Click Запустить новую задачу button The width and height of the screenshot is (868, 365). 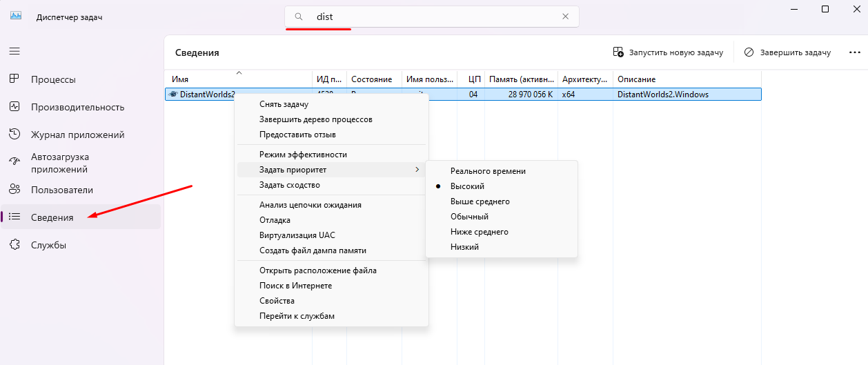[x=668, y=52]
